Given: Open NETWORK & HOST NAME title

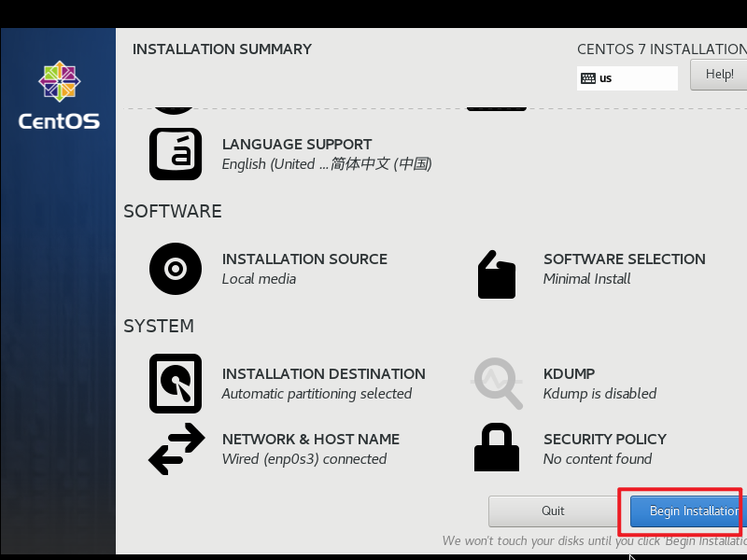Looking at the screenshot, I should point(311,439).
